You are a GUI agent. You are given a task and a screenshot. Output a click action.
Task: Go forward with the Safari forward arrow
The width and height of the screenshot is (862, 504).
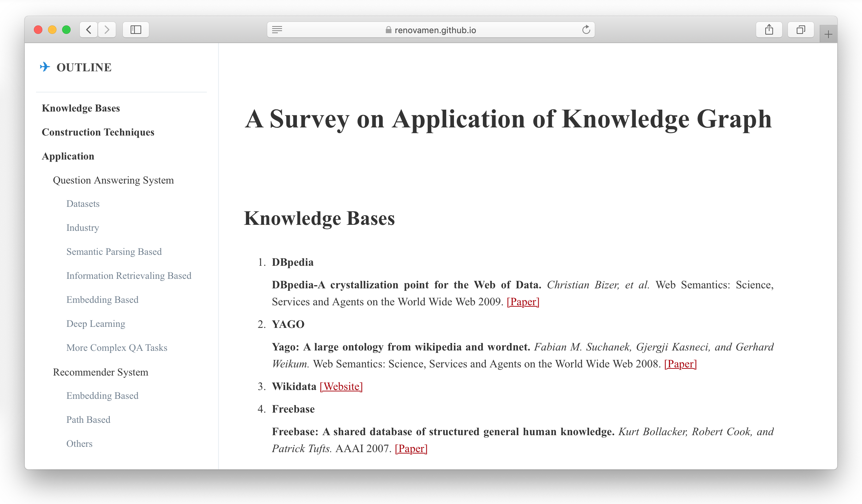click(x=107, y=30)
